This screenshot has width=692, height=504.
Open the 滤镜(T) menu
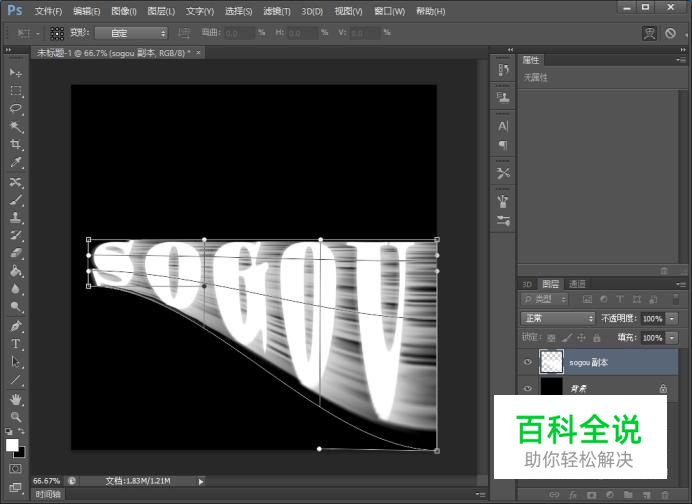(x=277, y=11)
